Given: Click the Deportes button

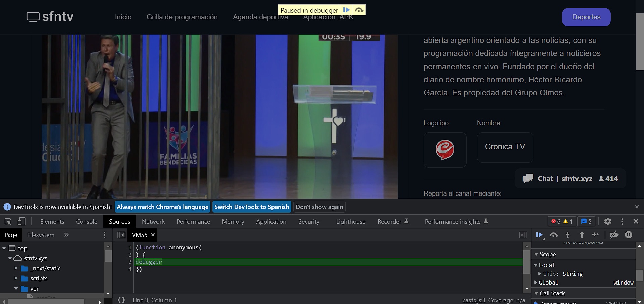Looking at the screenshot, I should click(586, 17).
